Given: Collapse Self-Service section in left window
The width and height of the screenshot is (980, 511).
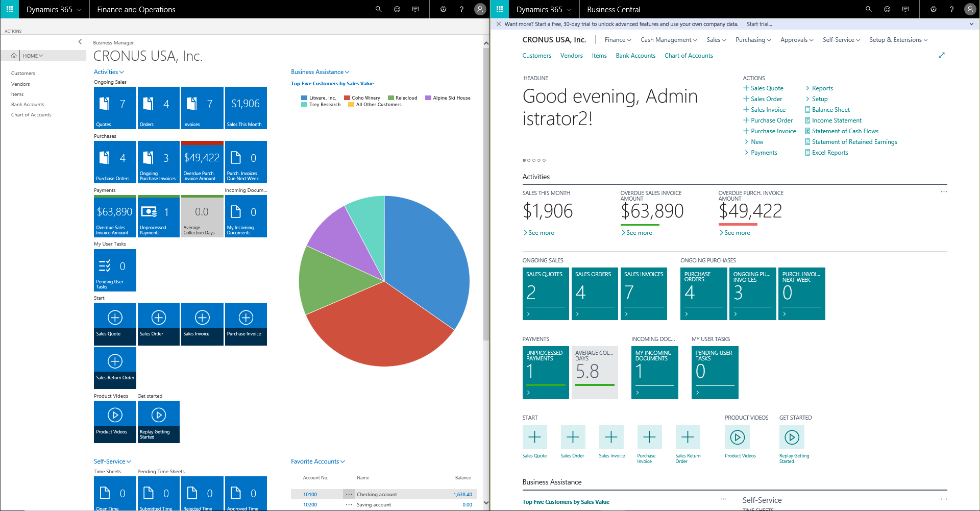Looking at the screenshot, I should click(129, 461).
